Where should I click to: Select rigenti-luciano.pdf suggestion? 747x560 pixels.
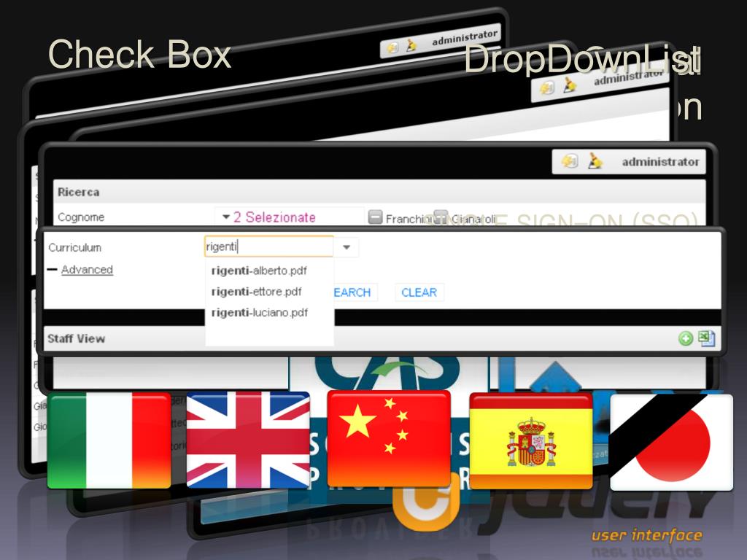260,312
